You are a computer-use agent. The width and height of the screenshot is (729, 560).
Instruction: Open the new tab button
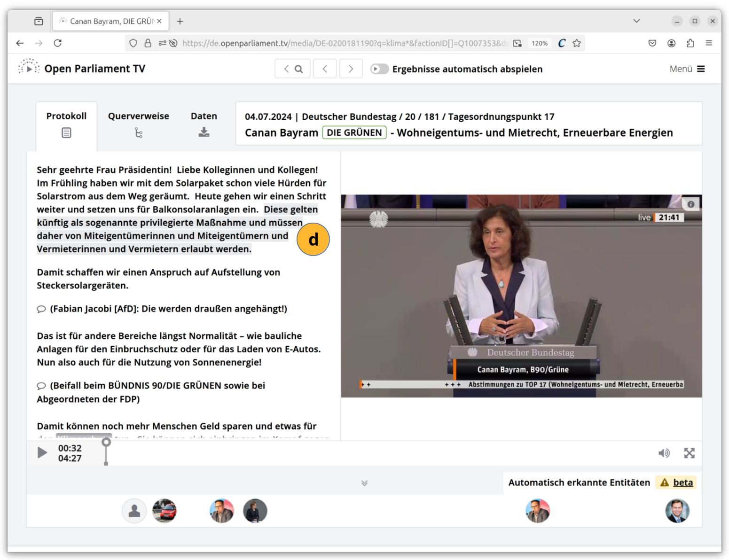tap(180, 21)
